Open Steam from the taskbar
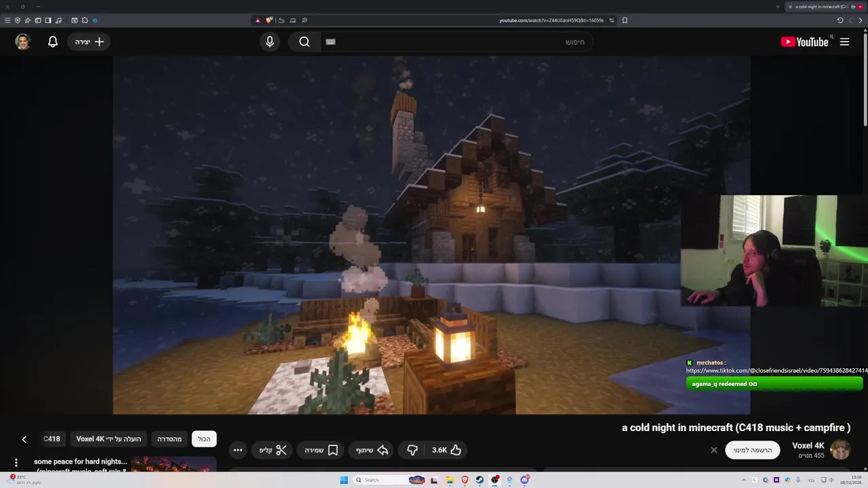The height and width of the screenshot is (488, 868). 479,480
